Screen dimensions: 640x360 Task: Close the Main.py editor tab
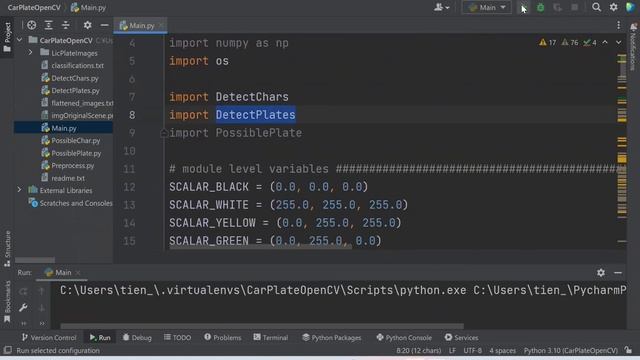(161, 25)
